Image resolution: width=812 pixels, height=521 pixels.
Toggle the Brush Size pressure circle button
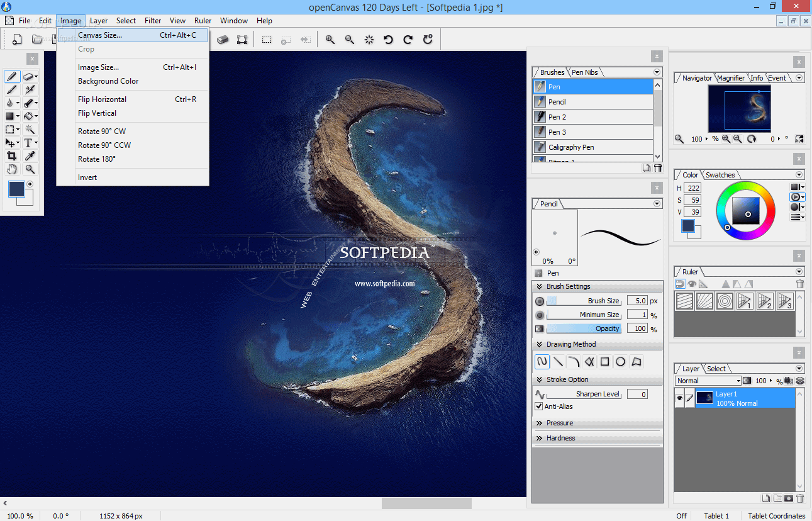[x=540, y=301]
